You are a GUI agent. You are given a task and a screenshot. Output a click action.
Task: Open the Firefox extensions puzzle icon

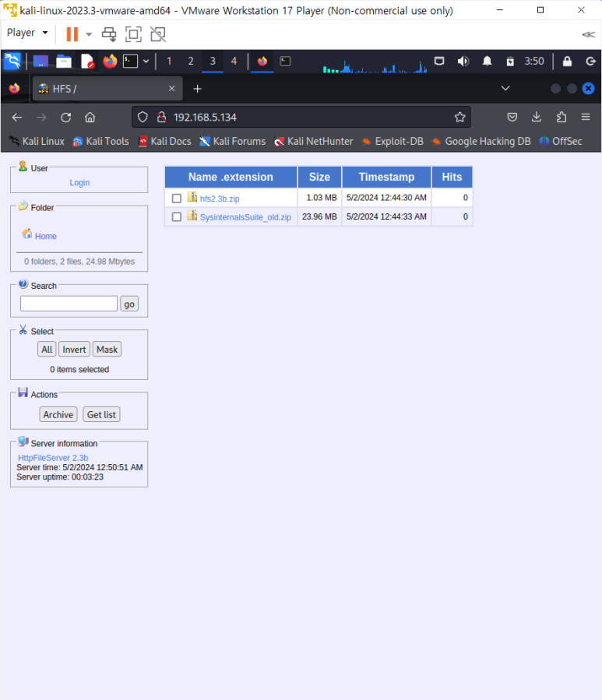[x=562, y=118]
